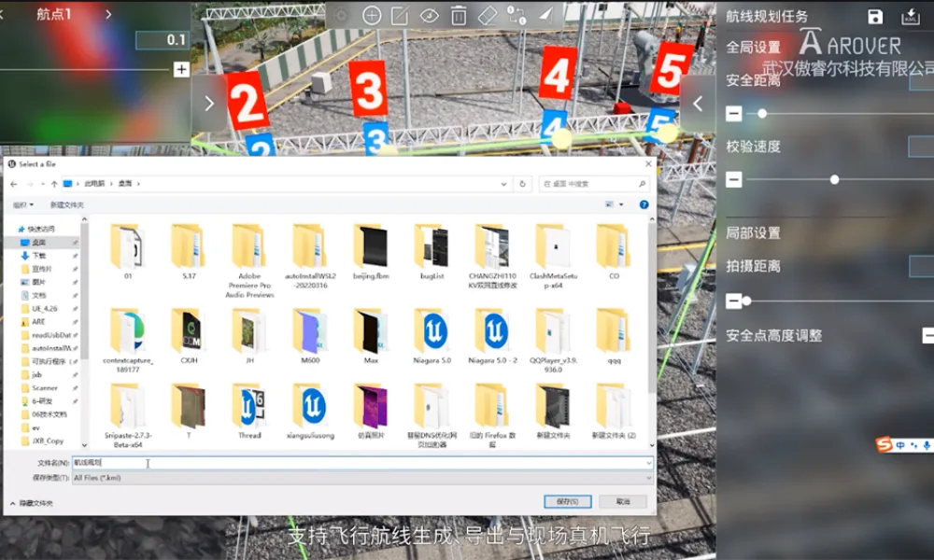Refresh the file dialog folder view
Viewport: 934px width, 560px height.
522,184
